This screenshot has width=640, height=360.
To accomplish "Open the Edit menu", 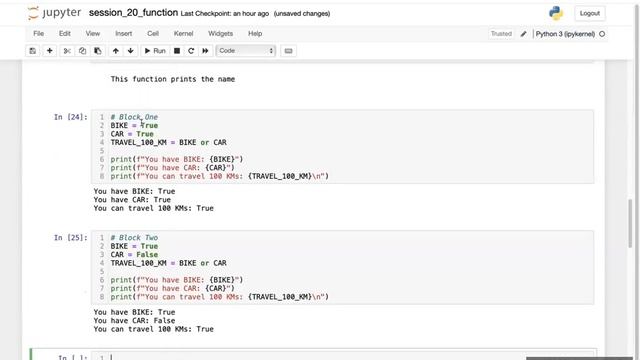I will click(x=64, y=33).
